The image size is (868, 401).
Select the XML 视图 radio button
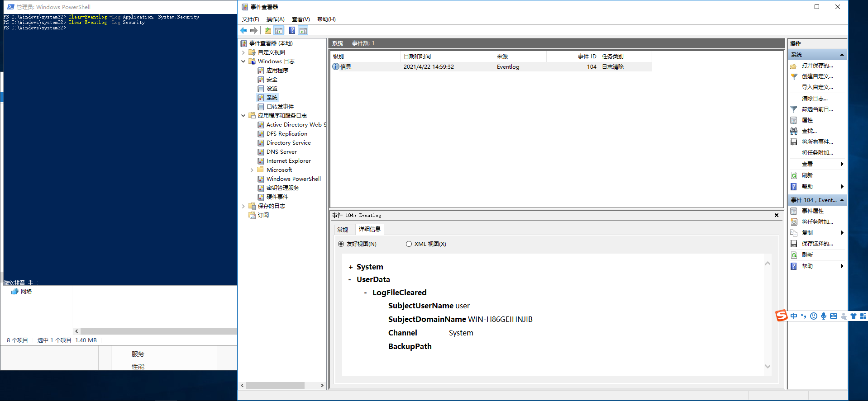tap(409, 244)
